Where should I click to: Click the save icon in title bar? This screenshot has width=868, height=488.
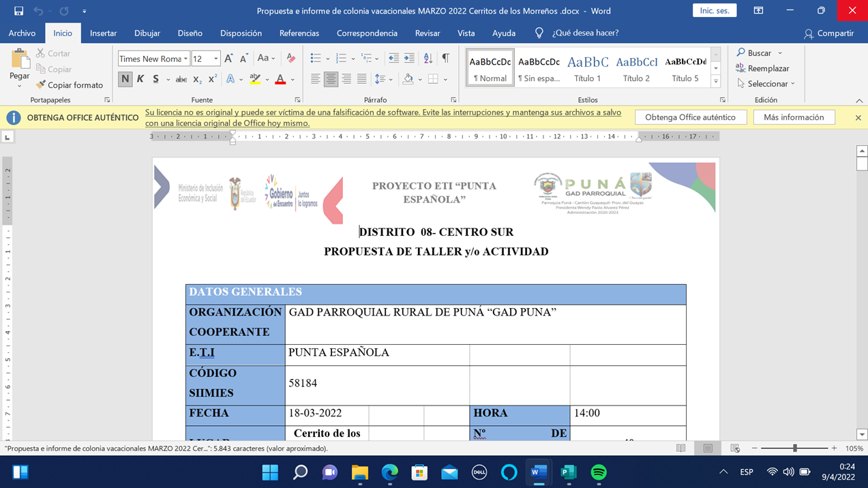point(18,11)
